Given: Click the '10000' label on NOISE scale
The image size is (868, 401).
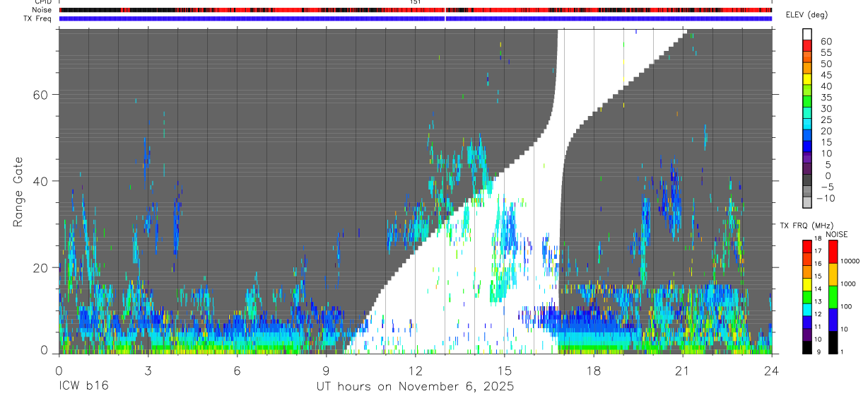Looking at the screenshot, I should click(850, 261).
